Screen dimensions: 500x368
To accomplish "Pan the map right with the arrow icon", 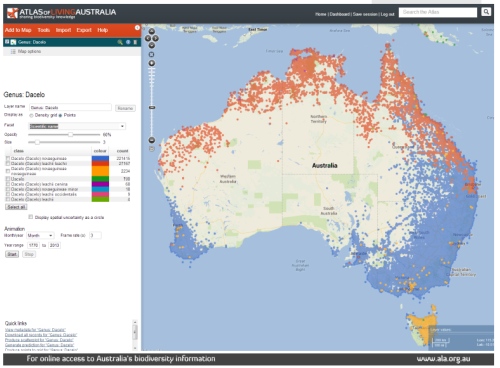I will tap(155, 38).
